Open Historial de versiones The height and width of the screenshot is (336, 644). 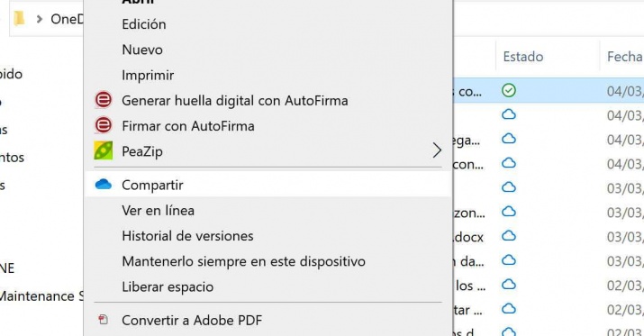click(187, 236)
